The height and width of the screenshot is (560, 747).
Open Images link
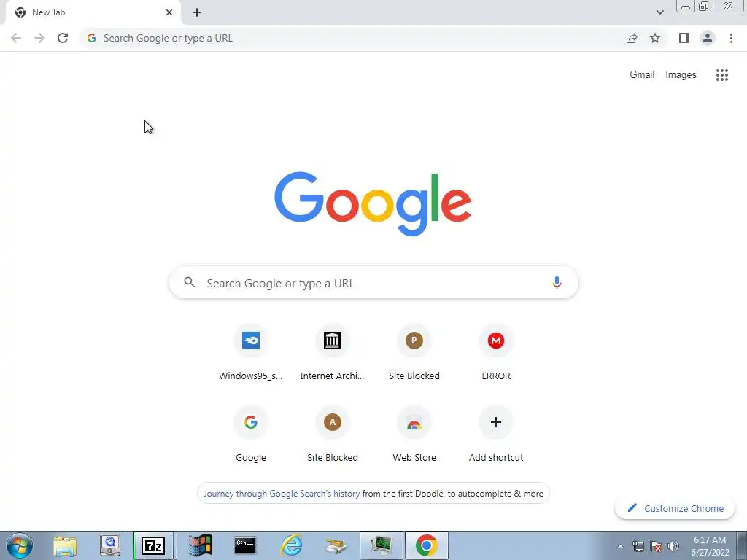681,75
